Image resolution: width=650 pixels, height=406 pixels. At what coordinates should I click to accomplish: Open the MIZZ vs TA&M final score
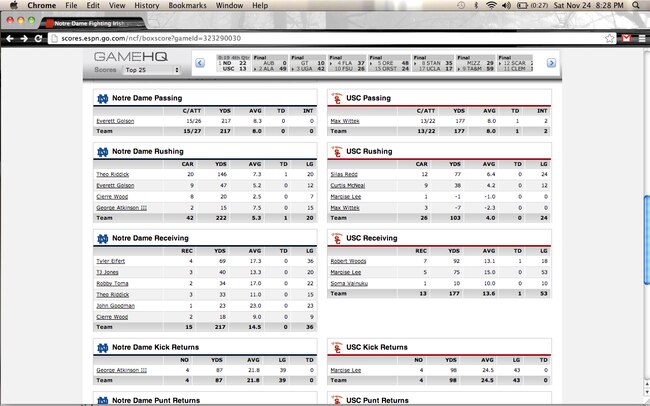click(x=476, y=63)
